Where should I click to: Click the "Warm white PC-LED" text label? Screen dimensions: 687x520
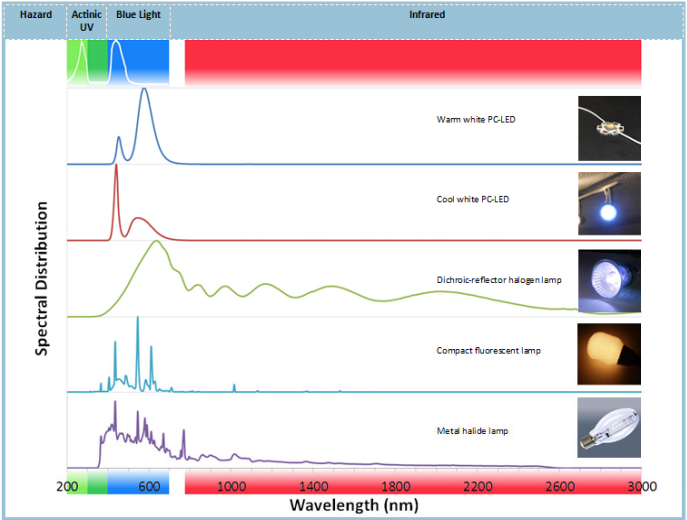pos(476,120)
